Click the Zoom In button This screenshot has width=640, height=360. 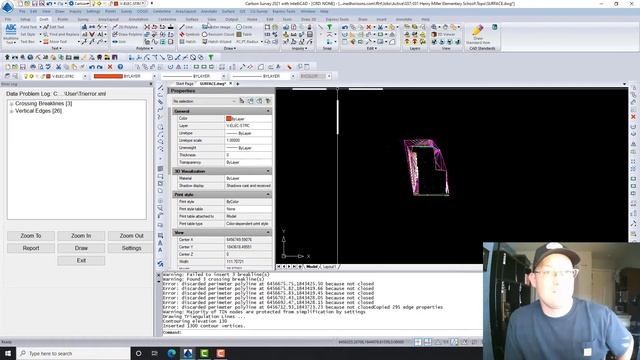81,236
